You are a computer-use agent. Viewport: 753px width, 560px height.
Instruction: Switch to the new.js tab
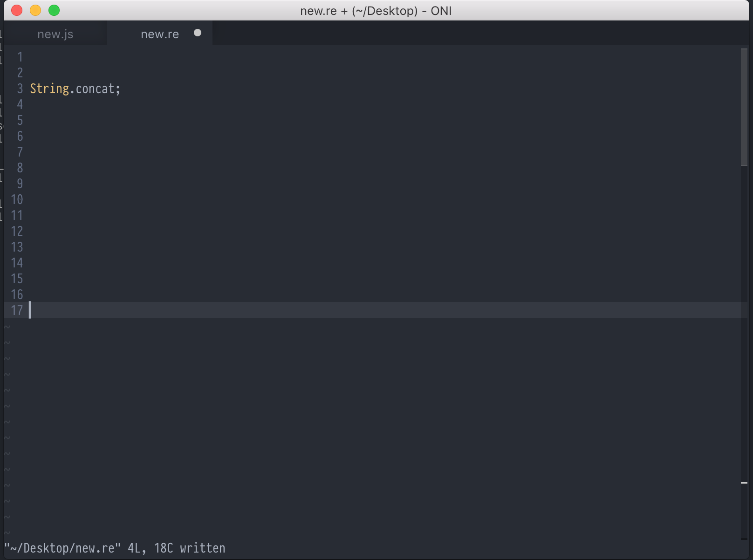coord(55,34)
